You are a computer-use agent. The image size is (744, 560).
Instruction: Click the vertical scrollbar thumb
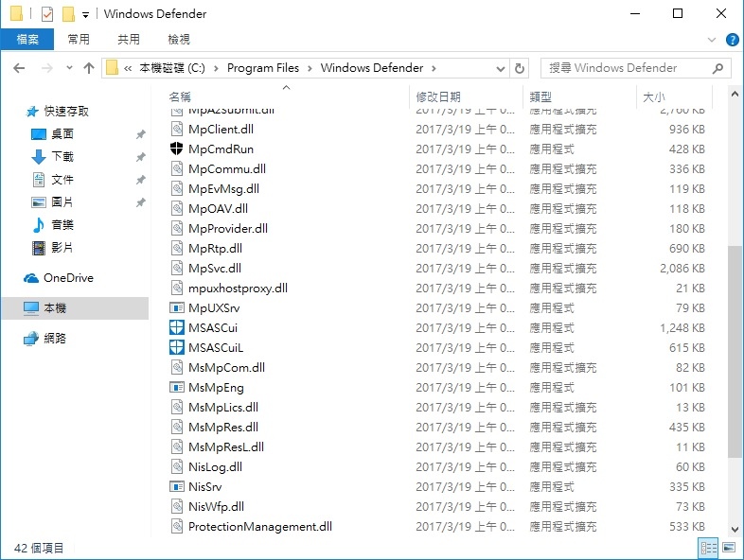pyautogui.click(x=735, y=351)
